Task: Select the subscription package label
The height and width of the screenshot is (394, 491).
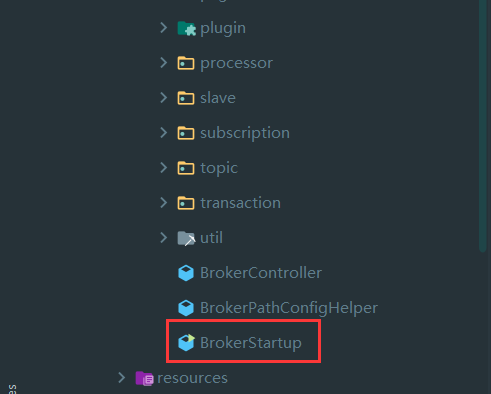Action: (245, 133)
